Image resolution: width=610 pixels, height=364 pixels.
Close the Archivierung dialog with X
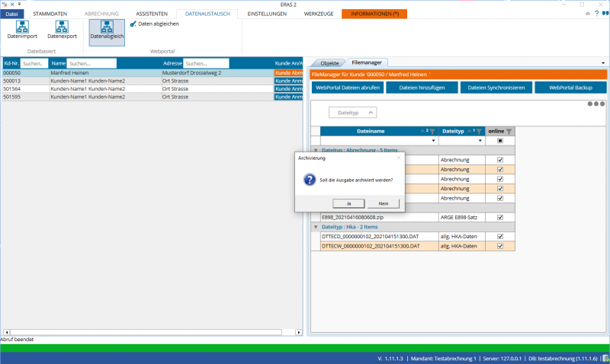pos(398,158)
